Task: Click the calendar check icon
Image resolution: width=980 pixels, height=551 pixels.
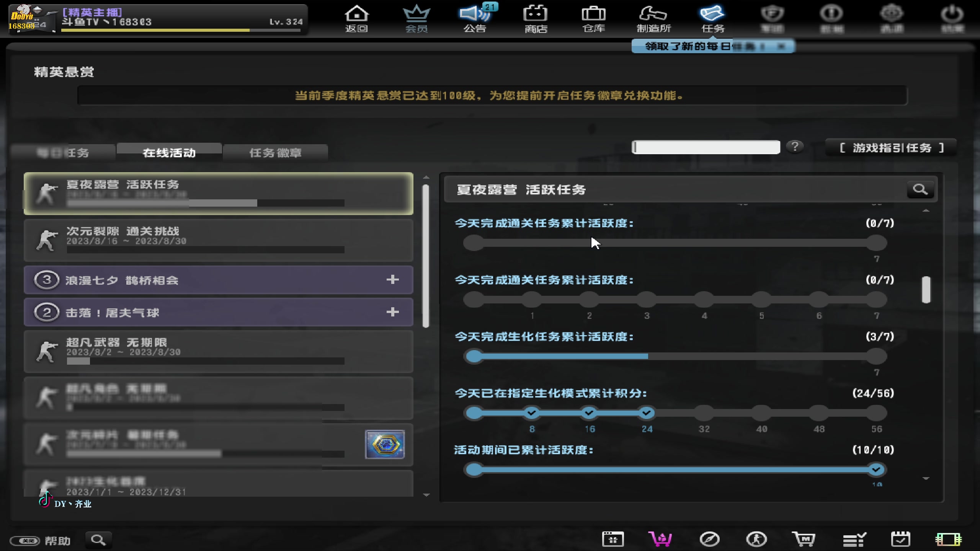Action: (x=900, y=540)
